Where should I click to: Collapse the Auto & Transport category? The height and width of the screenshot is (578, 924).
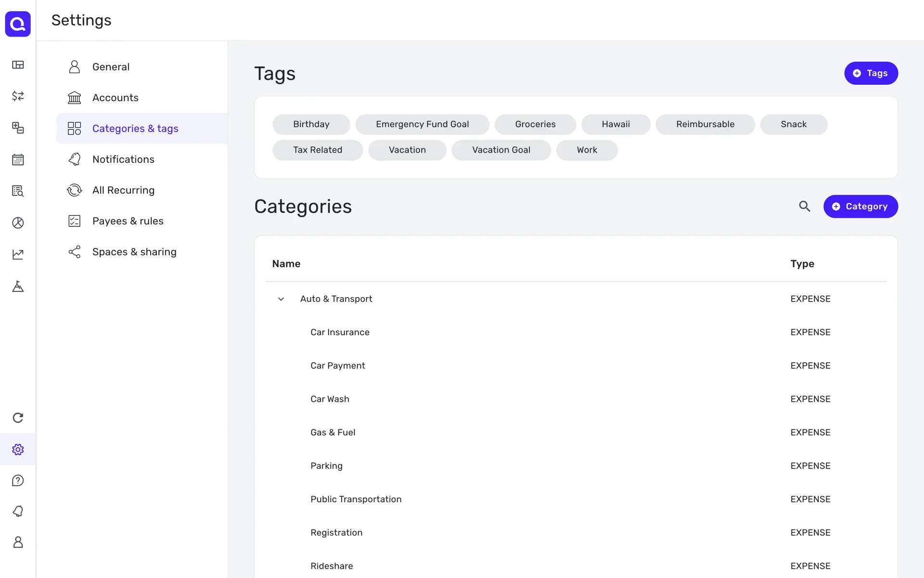click(x=281, y=299)
